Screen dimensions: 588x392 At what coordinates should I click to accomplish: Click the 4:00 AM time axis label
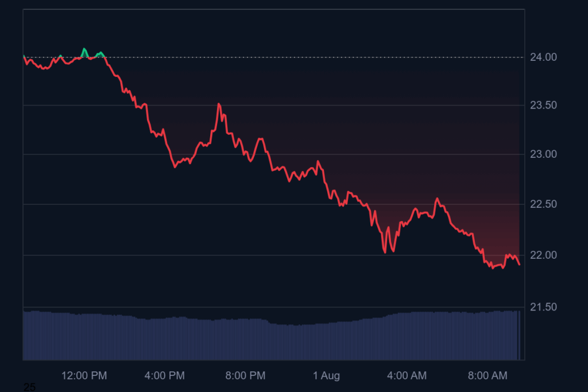(x=407, y=376)
